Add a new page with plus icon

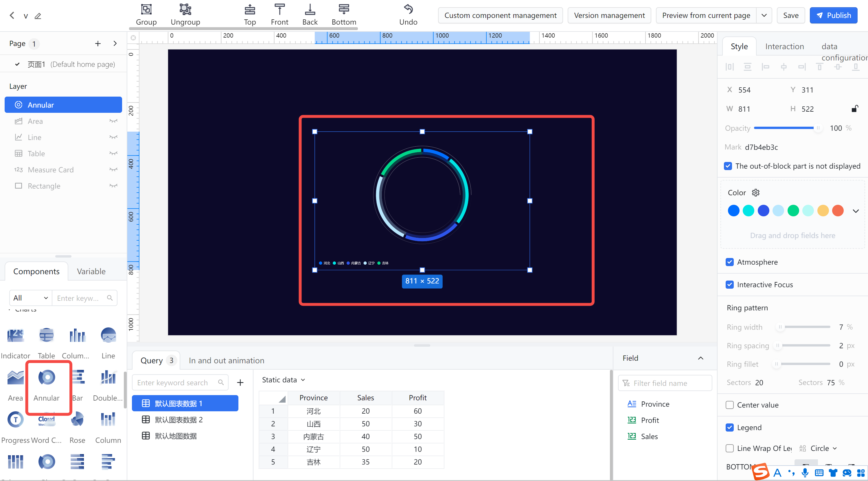pyautogui.click(x=98, y=43)
